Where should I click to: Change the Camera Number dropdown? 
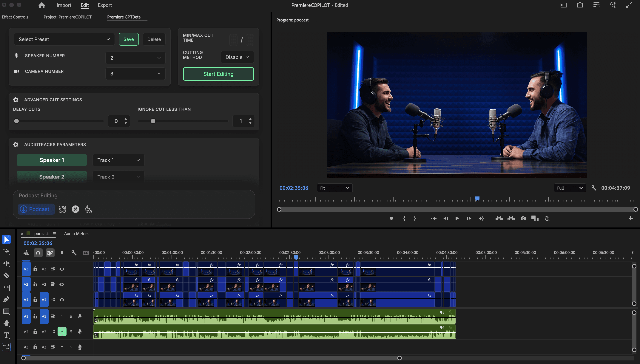click(x=135, y=74)
